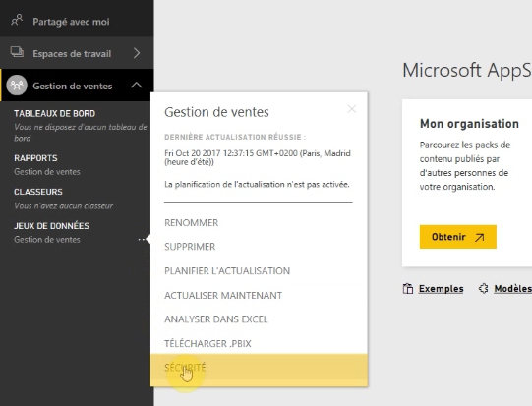Select ACTUALISER MAINTENANT option
This screenshot has height=406, width=532.
tap(223, 296)
